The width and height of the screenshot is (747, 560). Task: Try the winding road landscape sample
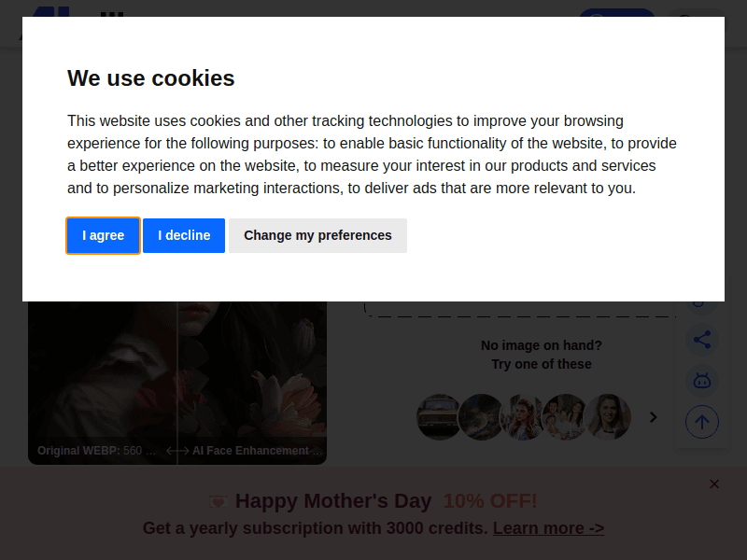480,417
